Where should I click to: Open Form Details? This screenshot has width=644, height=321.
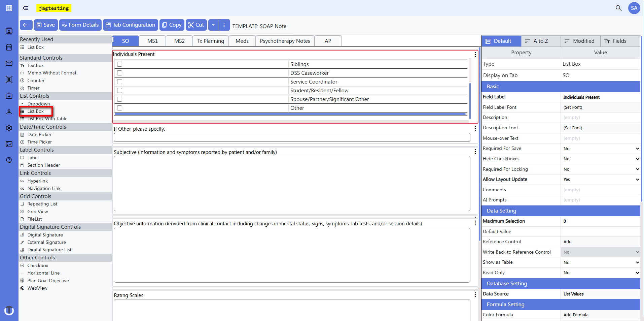point(80,25)
